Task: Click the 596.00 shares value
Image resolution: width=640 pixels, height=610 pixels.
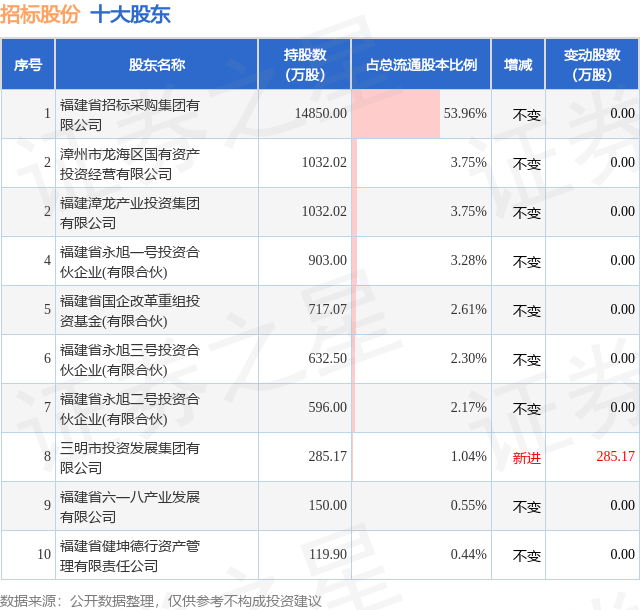Action: [x=327, y=407]
